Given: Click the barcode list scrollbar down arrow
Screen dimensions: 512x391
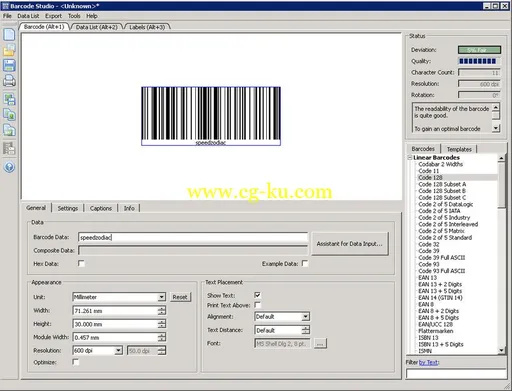Looking at the screenshot, I should click(501, 350).
